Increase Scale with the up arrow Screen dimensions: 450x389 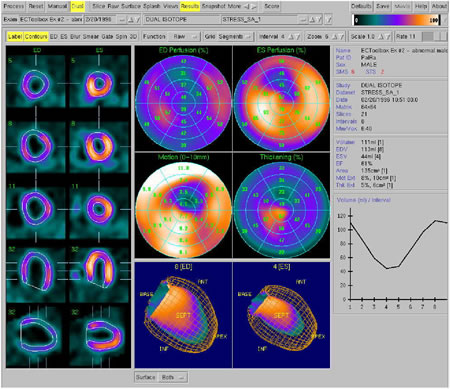pyautogui.click(x=382, y=37)
